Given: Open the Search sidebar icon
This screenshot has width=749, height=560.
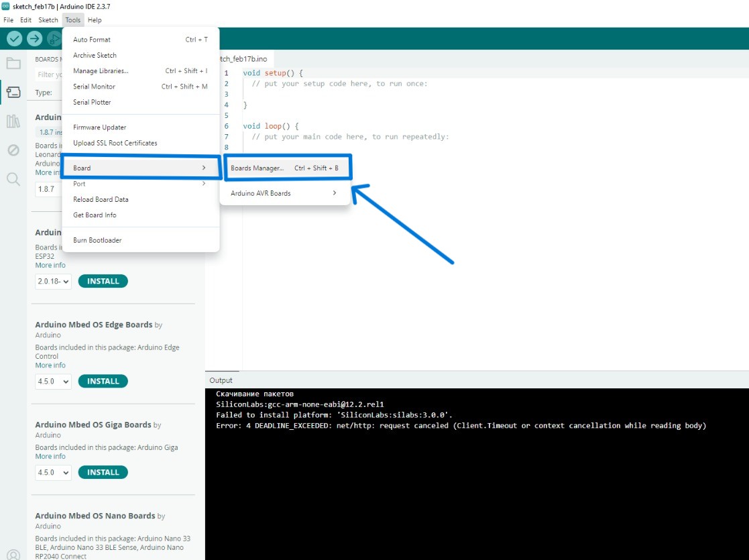Looking at the screenshot, I should (x=13, y=179).
